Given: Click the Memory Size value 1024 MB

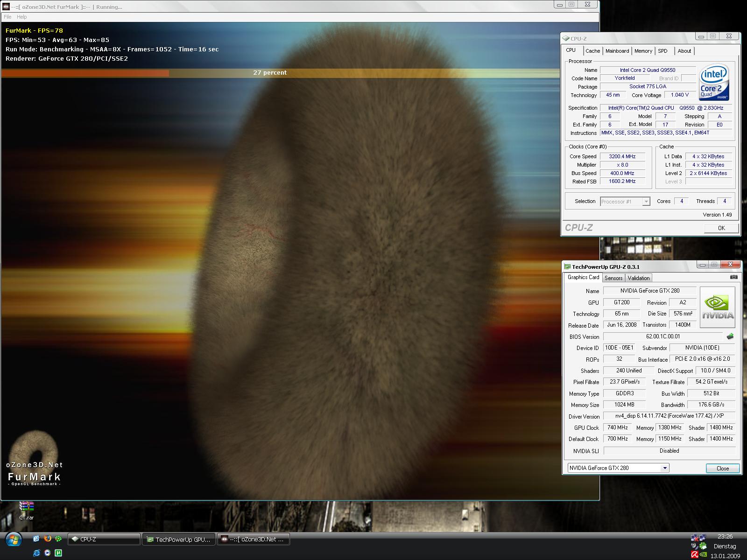Looking at the screenshot, I should [625, 405].
